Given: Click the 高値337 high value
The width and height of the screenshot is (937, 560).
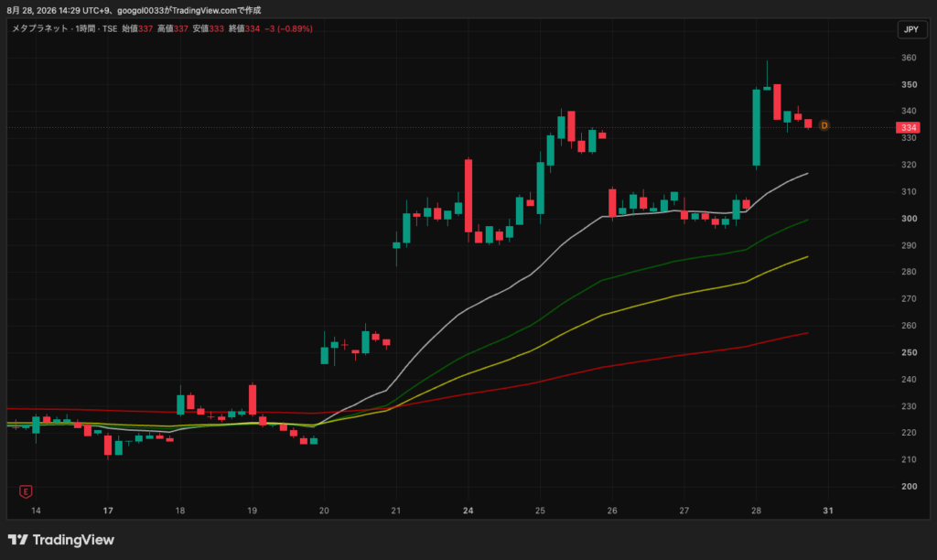Looking at the screenshot, I should pyautogui.click(x=173, y=28).
